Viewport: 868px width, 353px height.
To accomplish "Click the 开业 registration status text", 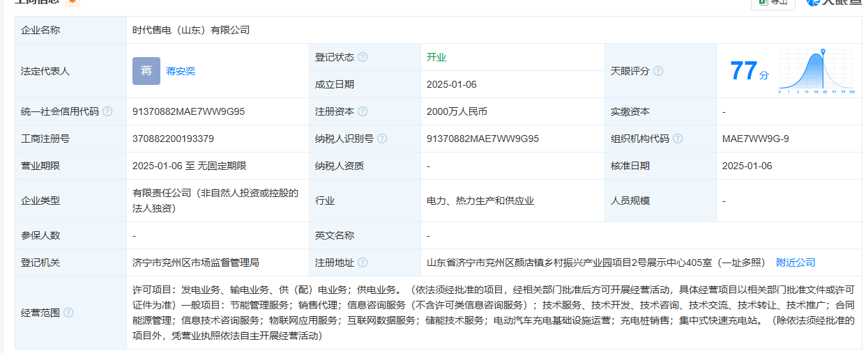I will [x=436, y=57].
